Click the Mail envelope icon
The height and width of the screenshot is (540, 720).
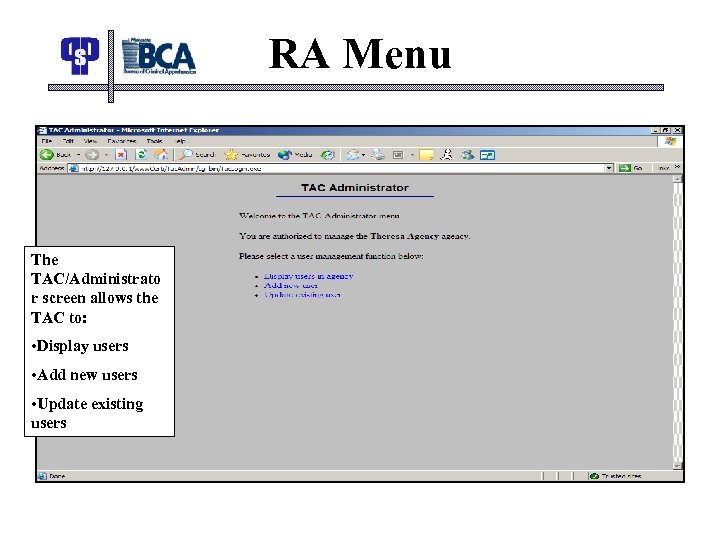[x=353, y=155]
